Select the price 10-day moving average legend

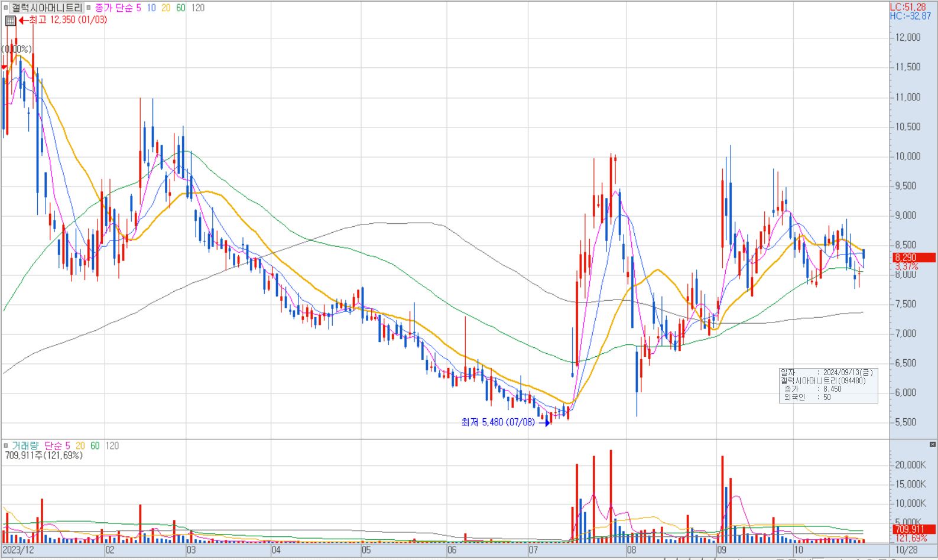tap(151, 8)
